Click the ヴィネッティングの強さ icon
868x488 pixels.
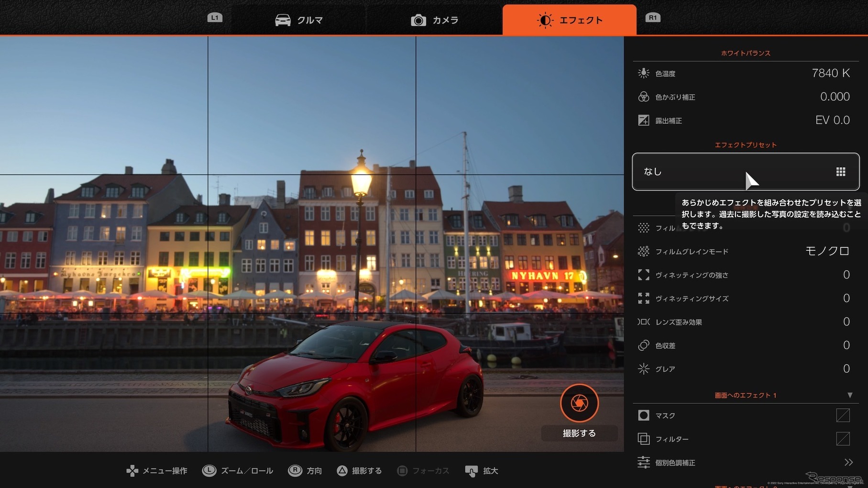(644, 275)
